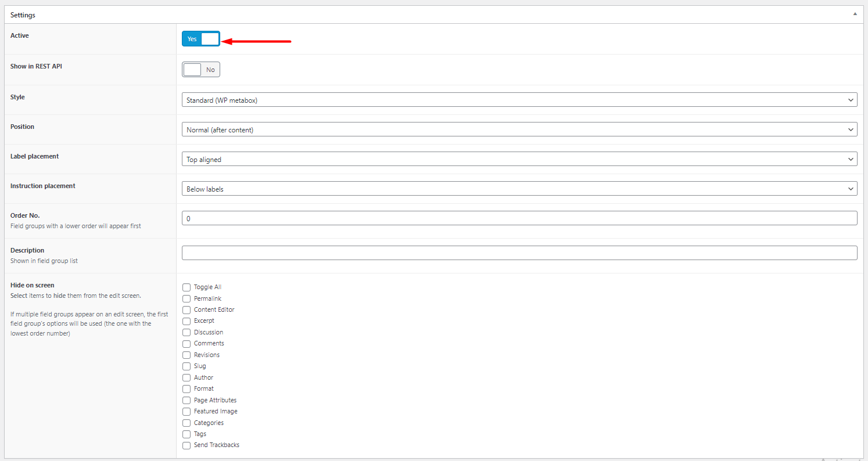Open the Label placement dropdown
This screenshot has height=461, width=868.
[x=519, y=159]
